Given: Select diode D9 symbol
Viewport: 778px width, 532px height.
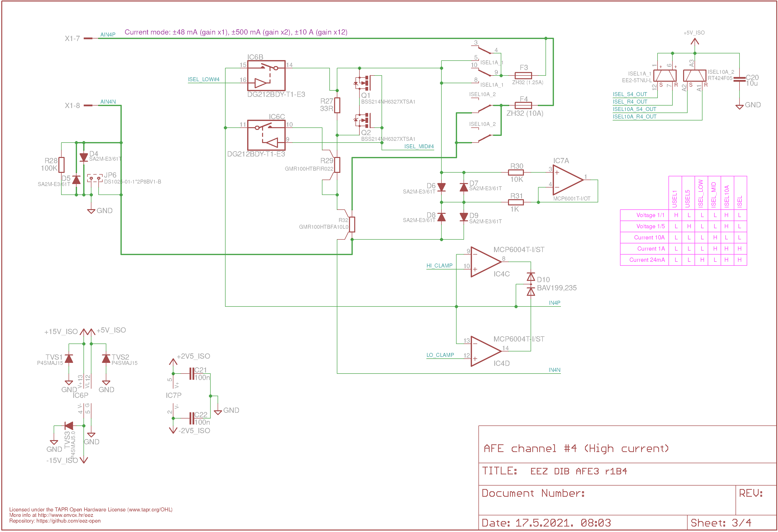Looking at the screenshot, I should pyautogui.click(x=464, y=217).
